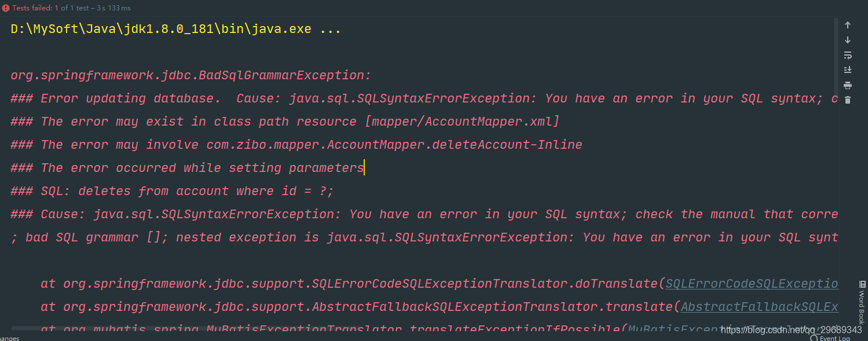Open the SQLErrorCodeSQLException source link

coord(751,284)
